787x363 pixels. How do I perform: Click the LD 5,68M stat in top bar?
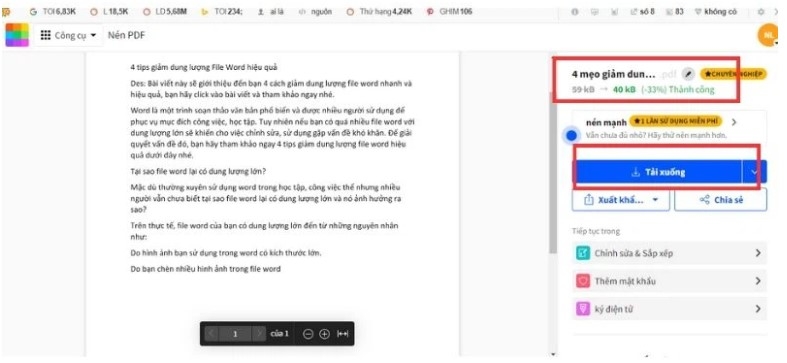point(165,12)
